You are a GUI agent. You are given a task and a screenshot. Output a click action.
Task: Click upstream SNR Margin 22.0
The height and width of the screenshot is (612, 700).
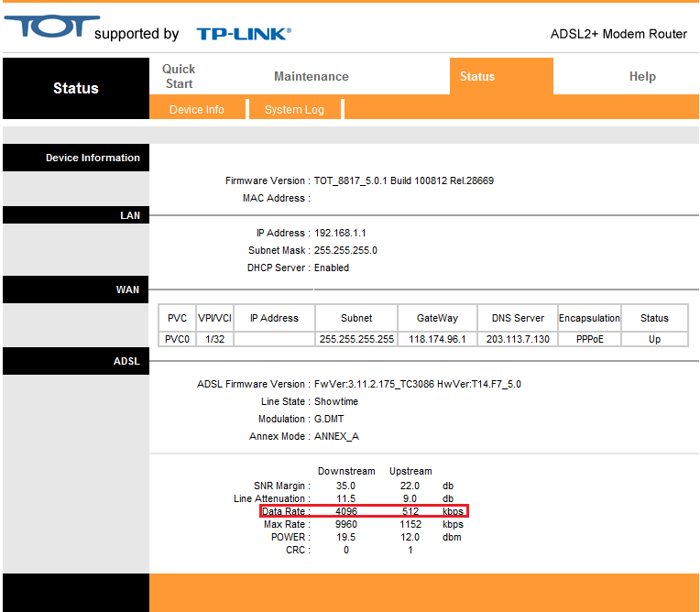410,486
